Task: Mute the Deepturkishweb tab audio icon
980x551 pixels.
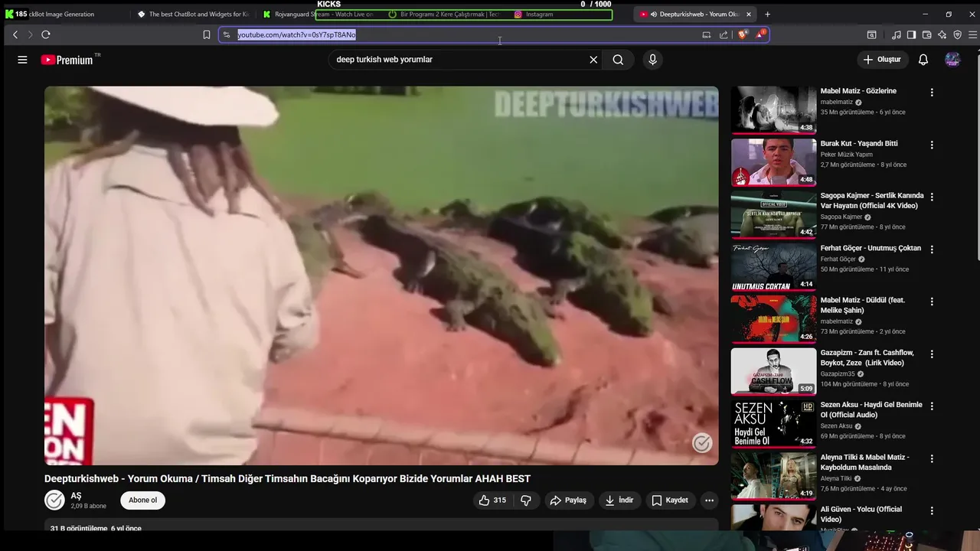Action: coord(654,14)
